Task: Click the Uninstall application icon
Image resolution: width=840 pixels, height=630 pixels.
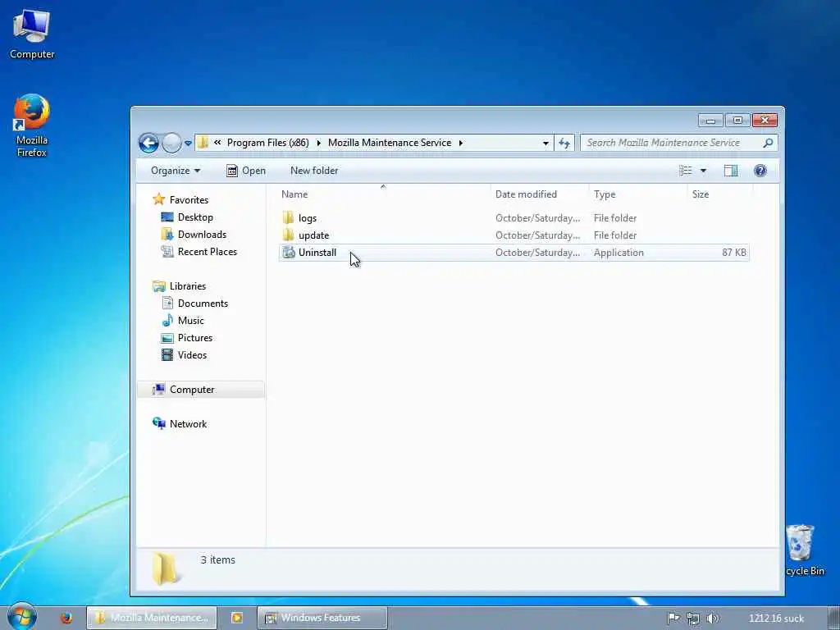Action: [288, 252]
